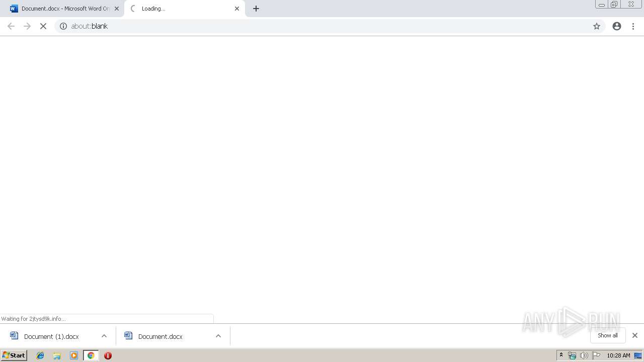644x362 pixels.
Task: Show all downloads
Action: (608, 335)
